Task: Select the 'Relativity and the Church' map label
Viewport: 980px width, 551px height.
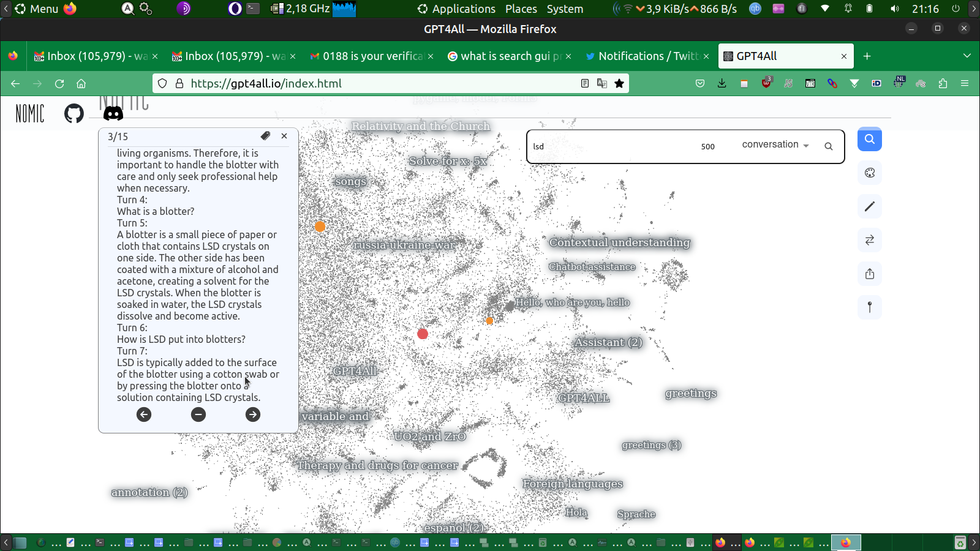Action: click(x=421, y=126)
